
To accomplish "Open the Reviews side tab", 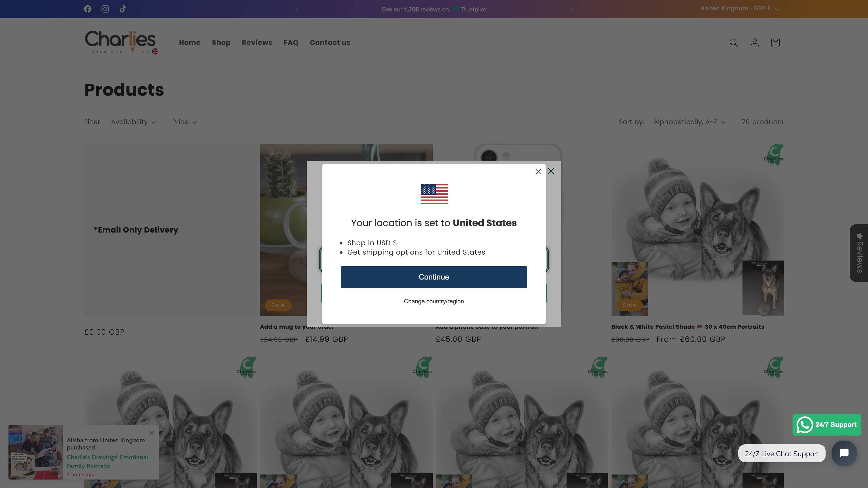I will point(859,253).
